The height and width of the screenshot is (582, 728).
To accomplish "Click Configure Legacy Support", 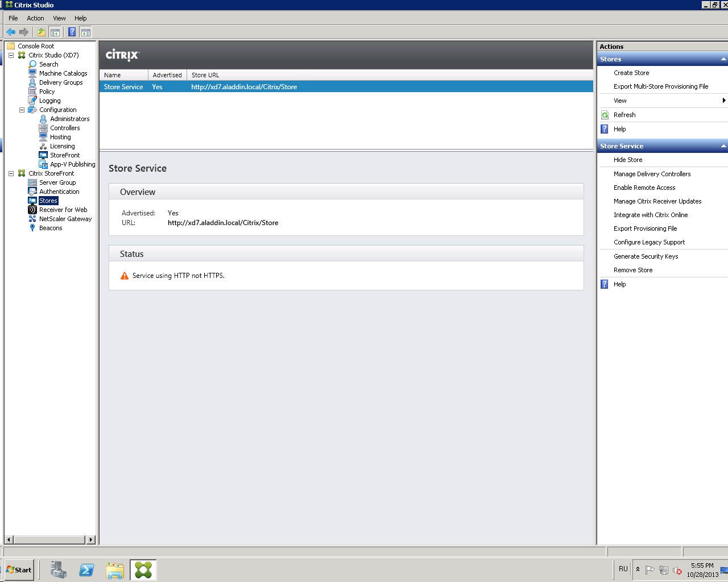I will pyautogui.click(x=650, y=242).
